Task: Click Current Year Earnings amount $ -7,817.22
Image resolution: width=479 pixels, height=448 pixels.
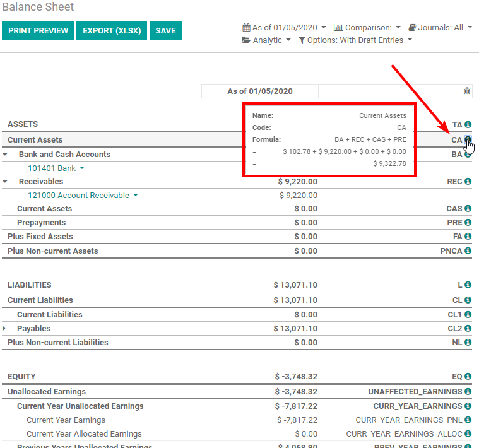Action: (297, 420)
